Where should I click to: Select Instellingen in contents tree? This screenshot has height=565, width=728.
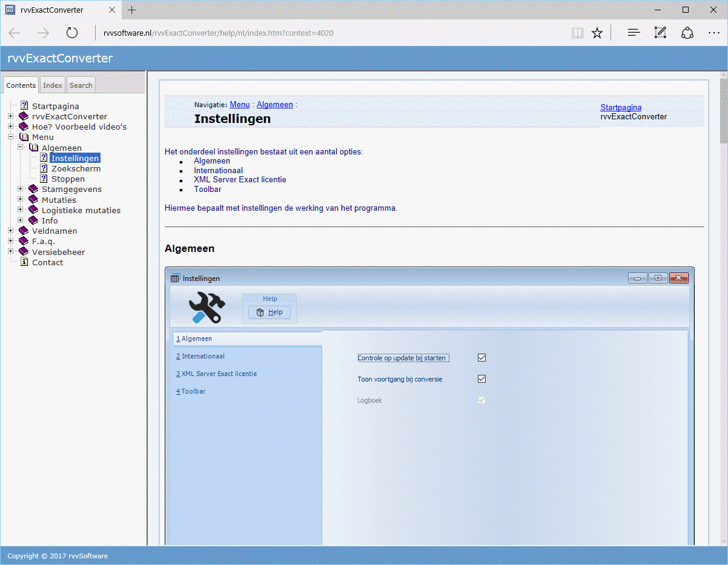click(x=75, y=158)
